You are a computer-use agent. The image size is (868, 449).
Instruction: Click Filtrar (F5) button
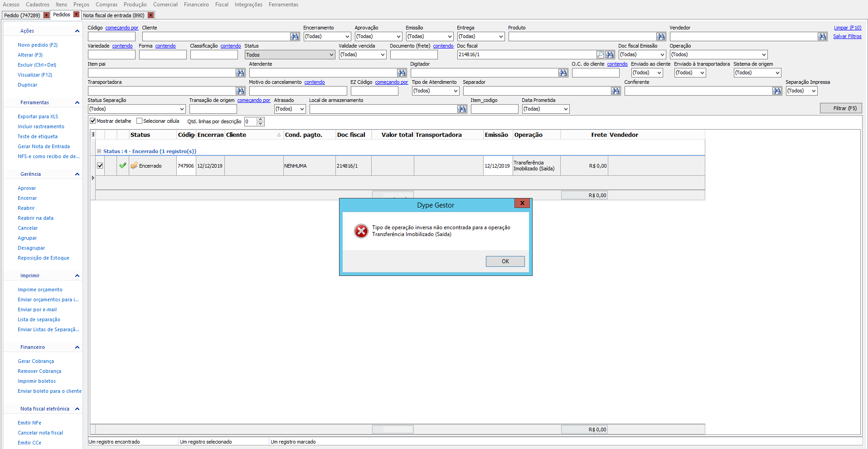click(841, 108)
